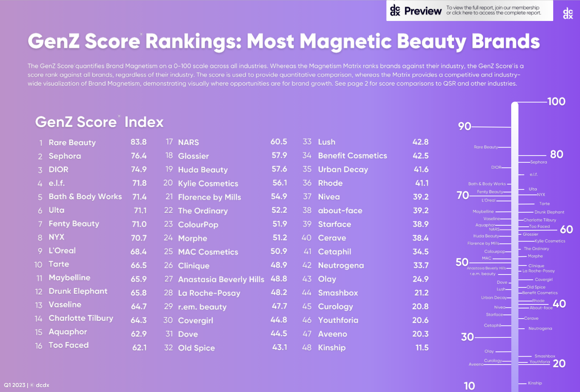Image resolution: width=580 pixels, height=392 pixels.
Task: Click the 71.8 score for e.l.f.
Action: (139, 183)
